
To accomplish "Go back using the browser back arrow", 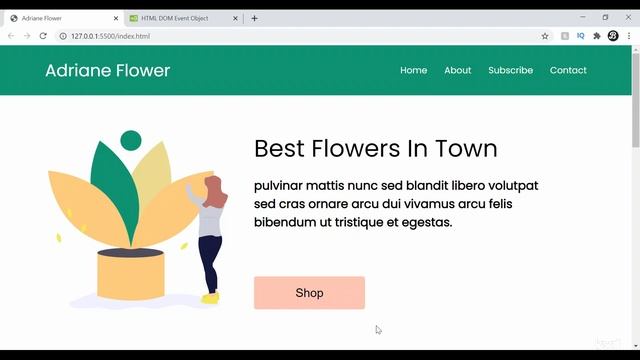I will (x=11, y=36).
